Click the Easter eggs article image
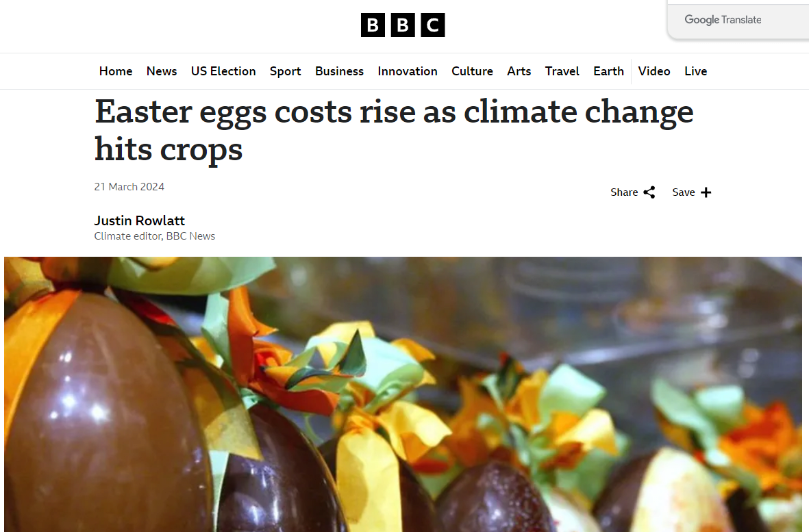The height and width of the screenshot is (532, 809). [403, 394]
